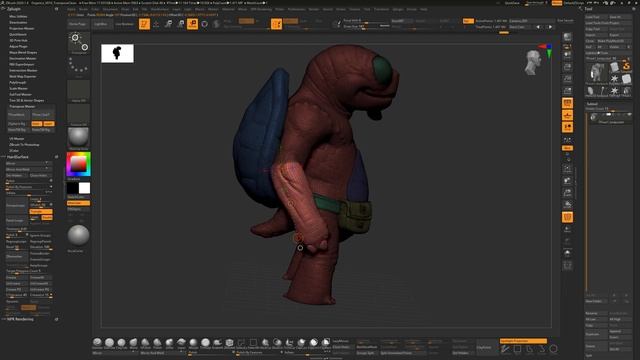The image size is (640, 360).
Task: Click the Home Page button
Action: click(x=77, y=24)
